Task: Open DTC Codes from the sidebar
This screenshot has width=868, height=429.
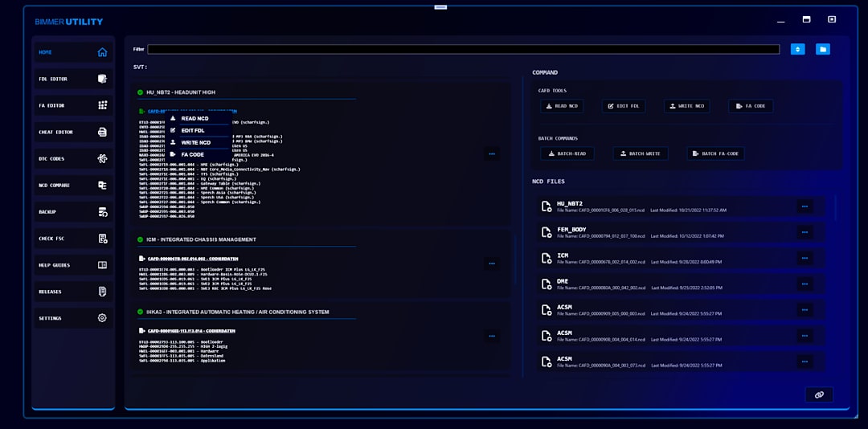Action: point(102,158)
